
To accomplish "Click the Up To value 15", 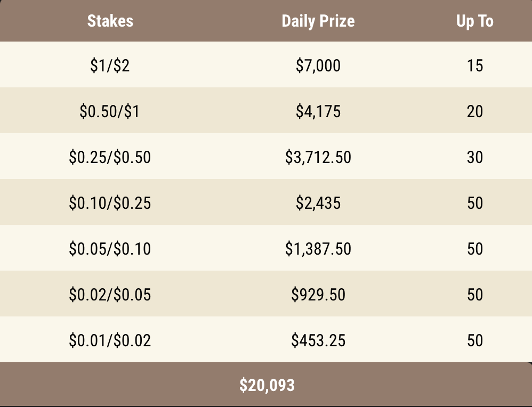I will 474,66.
